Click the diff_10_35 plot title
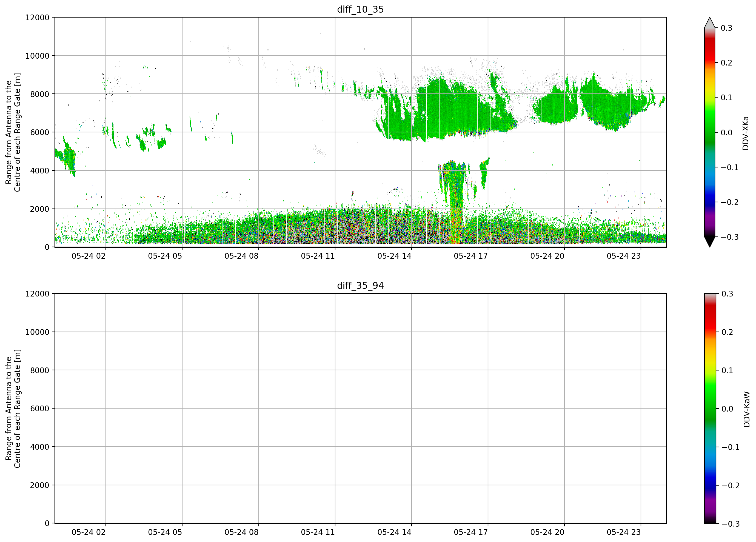The height and width of the screenshot is (542, 756). (x=360, y=9)
